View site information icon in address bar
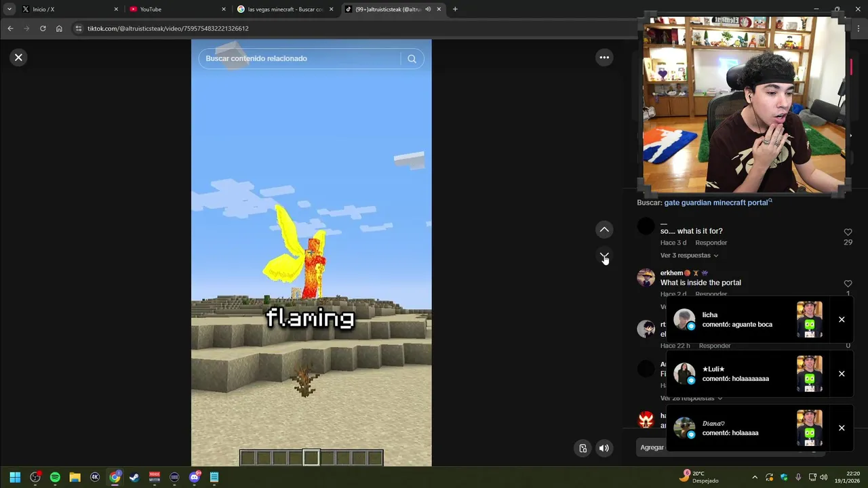Screen dimensions: 868x488 (x=78, y=28)
